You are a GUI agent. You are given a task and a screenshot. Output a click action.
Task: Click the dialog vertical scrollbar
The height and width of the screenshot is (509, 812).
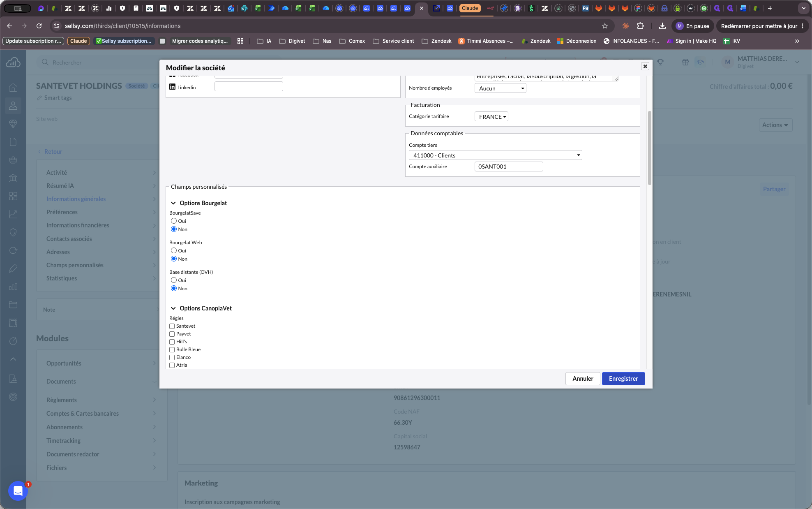[x=649, y=148]
